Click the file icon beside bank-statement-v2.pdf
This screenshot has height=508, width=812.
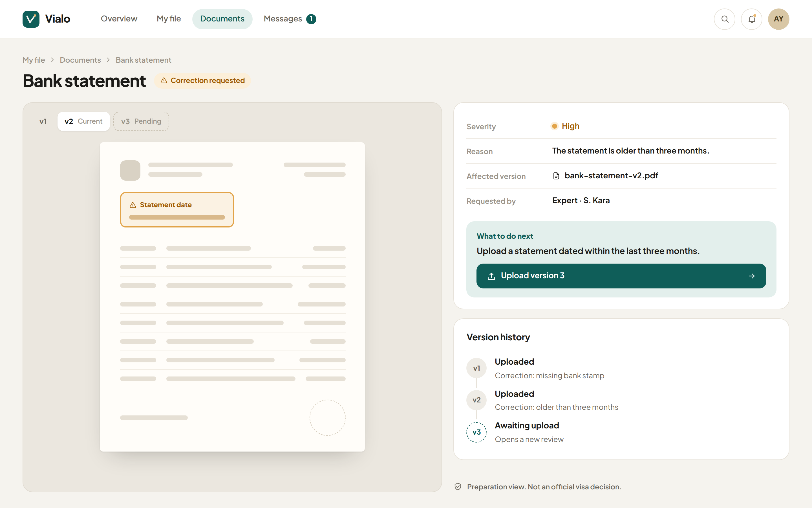pos(556,176)
